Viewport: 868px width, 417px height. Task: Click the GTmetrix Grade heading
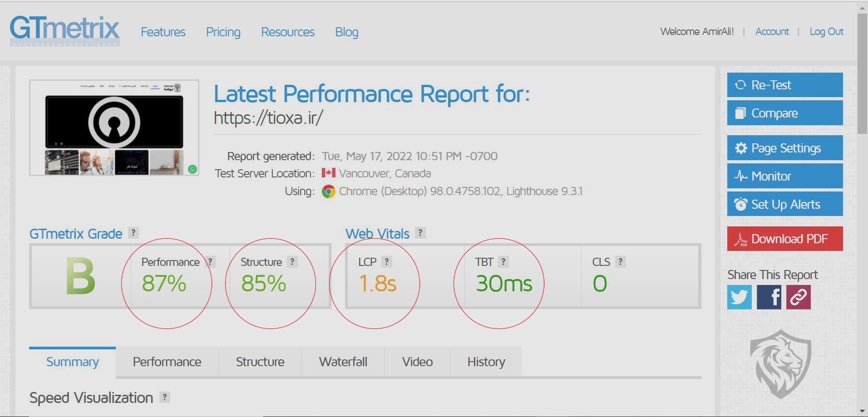click(76, 234)
